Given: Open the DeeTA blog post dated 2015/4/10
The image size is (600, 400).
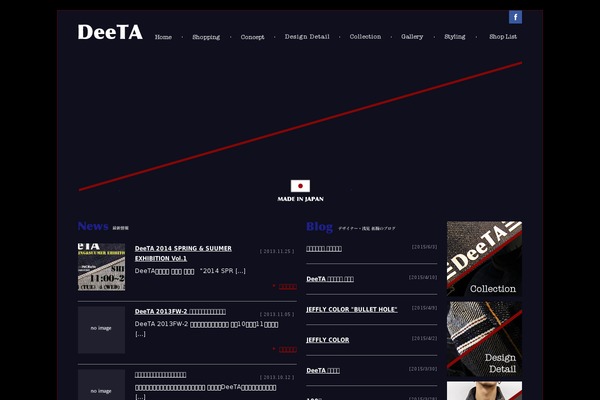Looking at the screenshot, I should pos(330,279).
